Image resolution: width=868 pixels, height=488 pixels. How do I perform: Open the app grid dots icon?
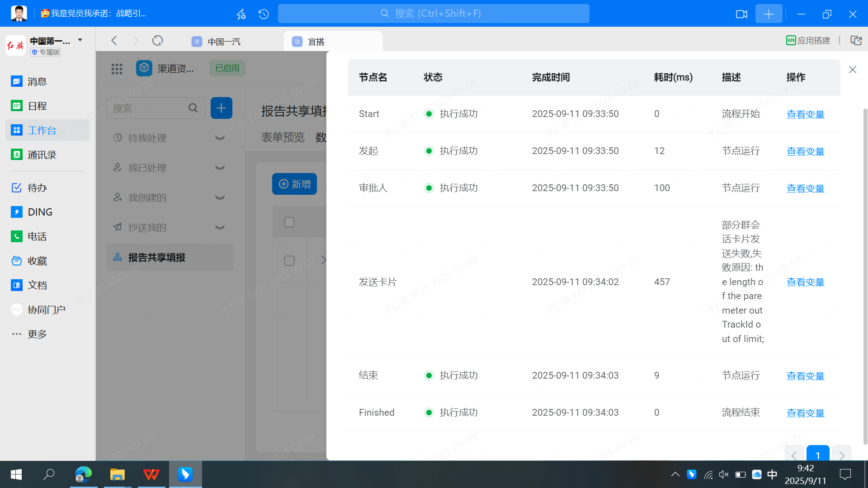pyautogui.click(x=117, y=69)
